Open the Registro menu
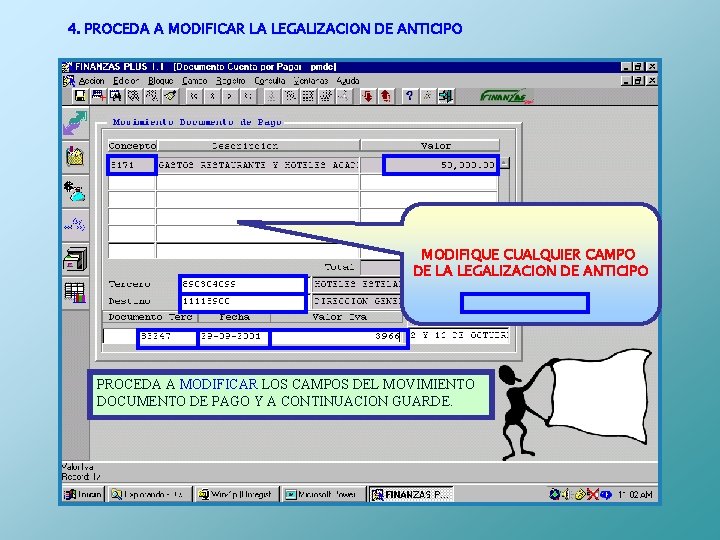Screen dimensions: 720x540 click(231, 81)
